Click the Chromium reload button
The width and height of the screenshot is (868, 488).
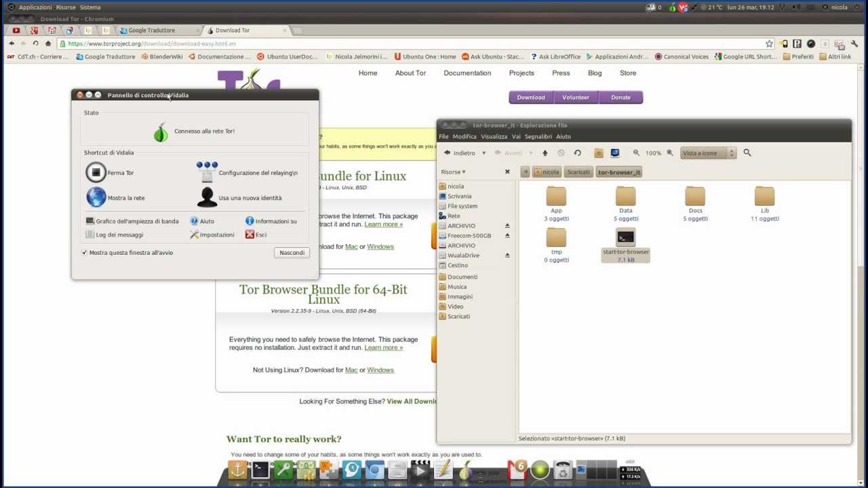(35, 43)
